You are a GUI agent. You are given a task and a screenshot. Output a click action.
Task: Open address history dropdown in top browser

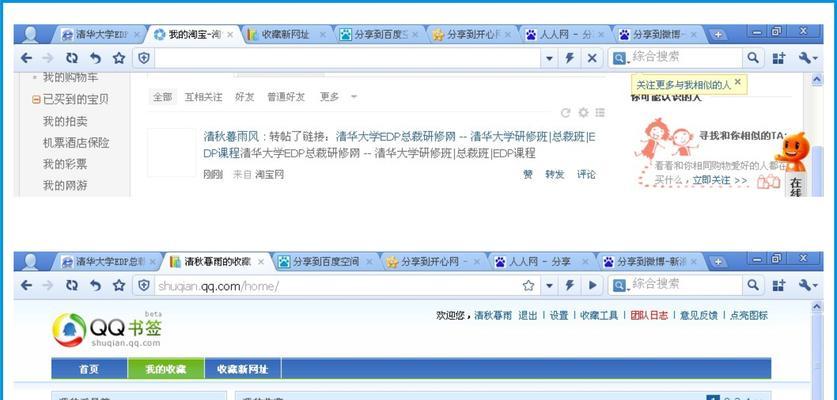[x=549, y=59]
